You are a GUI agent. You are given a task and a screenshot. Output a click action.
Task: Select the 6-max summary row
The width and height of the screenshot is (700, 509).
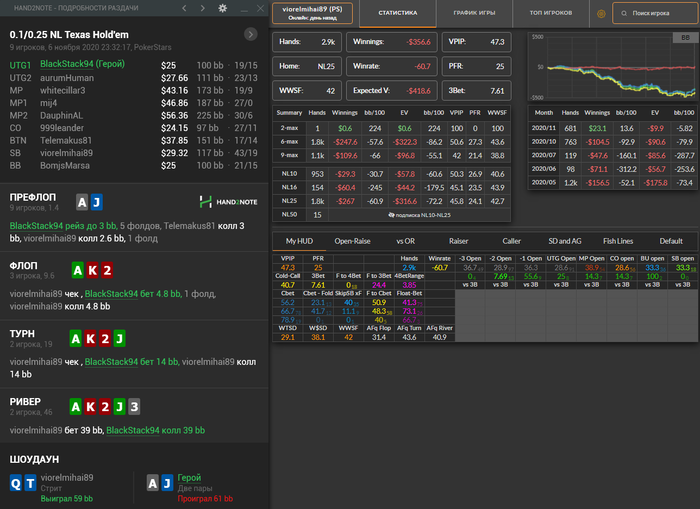392,142
